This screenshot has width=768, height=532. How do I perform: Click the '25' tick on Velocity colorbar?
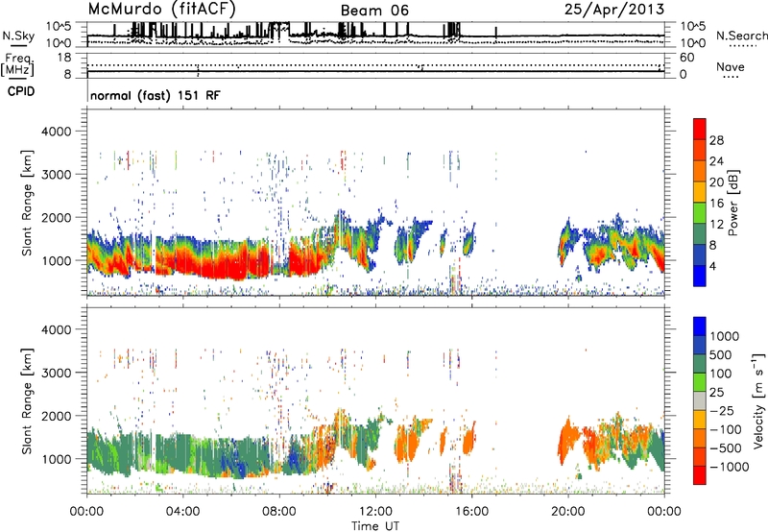click(x=717, y=392)
